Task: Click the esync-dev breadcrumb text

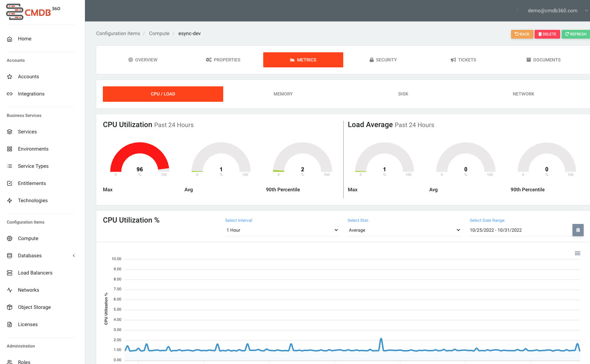Action: pos(190,33)
